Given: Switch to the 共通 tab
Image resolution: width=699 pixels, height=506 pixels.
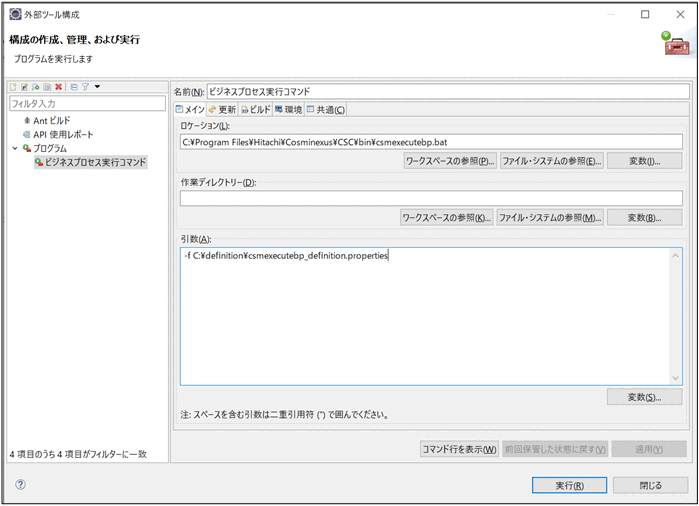Looking at the screenshot, I should tap(326, 110).
